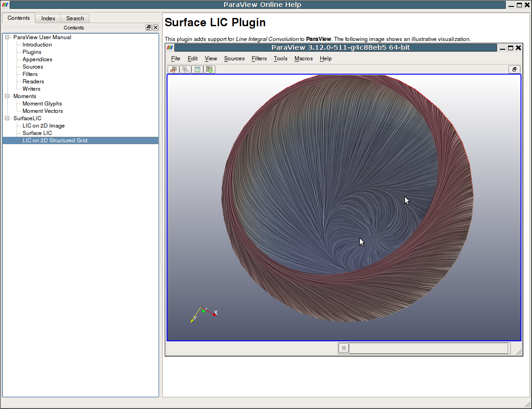The height and width of the screenshot is (409, 532).
Task: Click the Surface LIC topic currently above the highlighted item
Action: point(37,133)
